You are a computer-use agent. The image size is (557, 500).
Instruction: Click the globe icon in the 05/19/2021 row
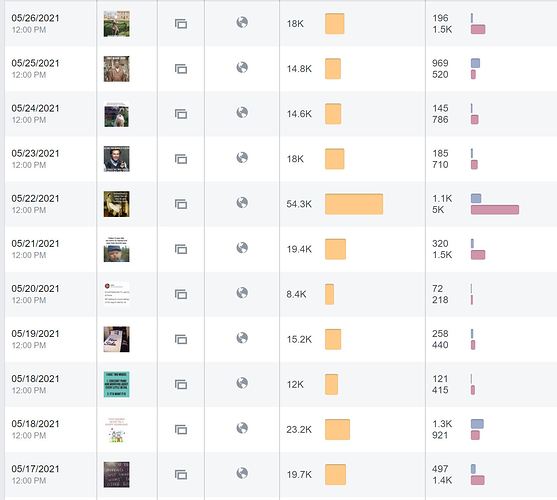pyautogui.click(x=242, y=338)
